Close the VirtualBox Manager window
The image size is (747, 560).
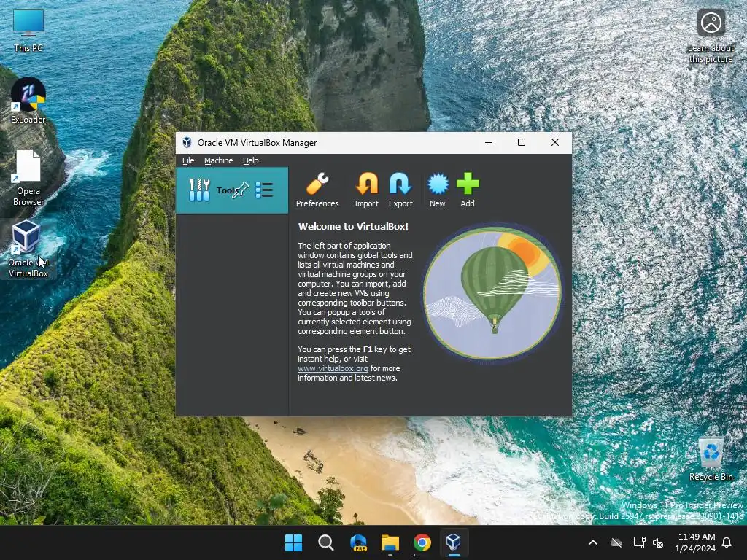555,142
